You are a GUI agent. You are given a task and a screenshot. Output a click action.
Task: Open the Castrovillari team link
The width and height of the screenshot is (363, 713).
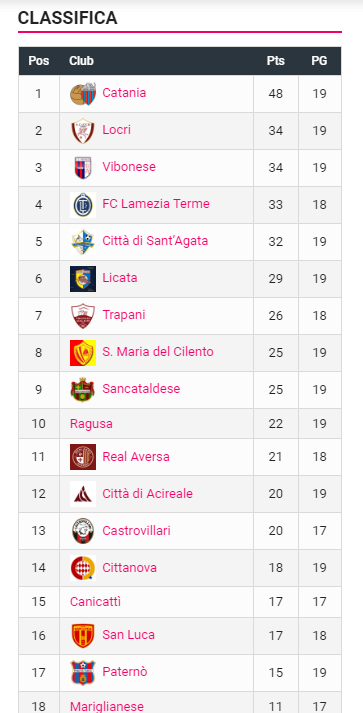point(136,531)
